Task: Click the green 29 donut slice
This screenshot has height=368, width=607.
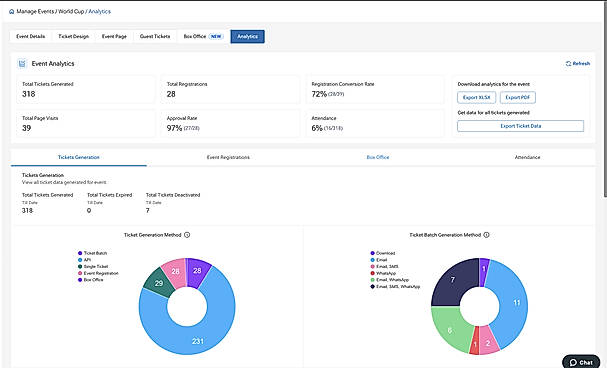Action: 159,283
